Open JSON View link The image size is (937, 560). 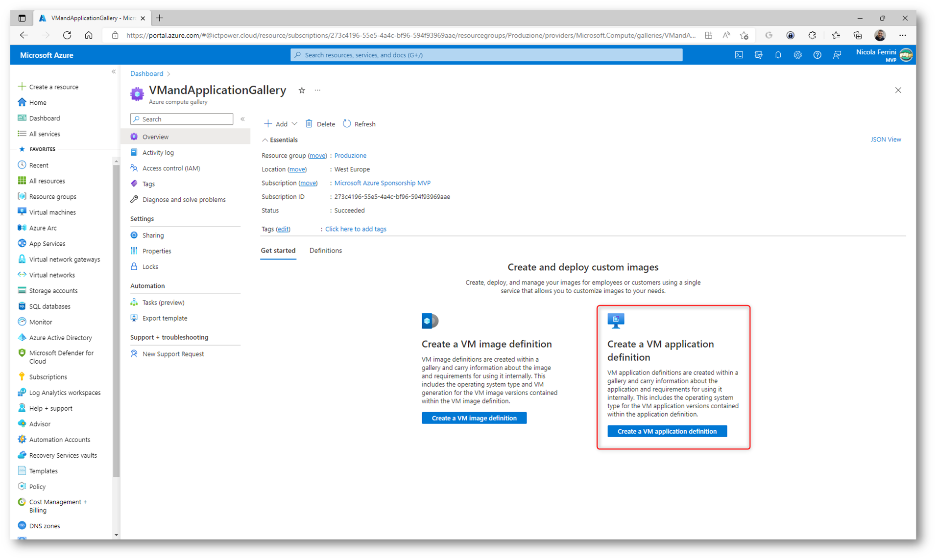click(x=885, y=140)
